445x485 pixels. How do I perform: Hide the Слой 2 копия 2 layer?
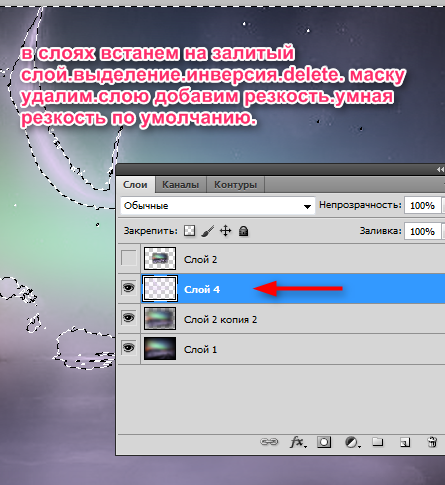coord(129,318)
